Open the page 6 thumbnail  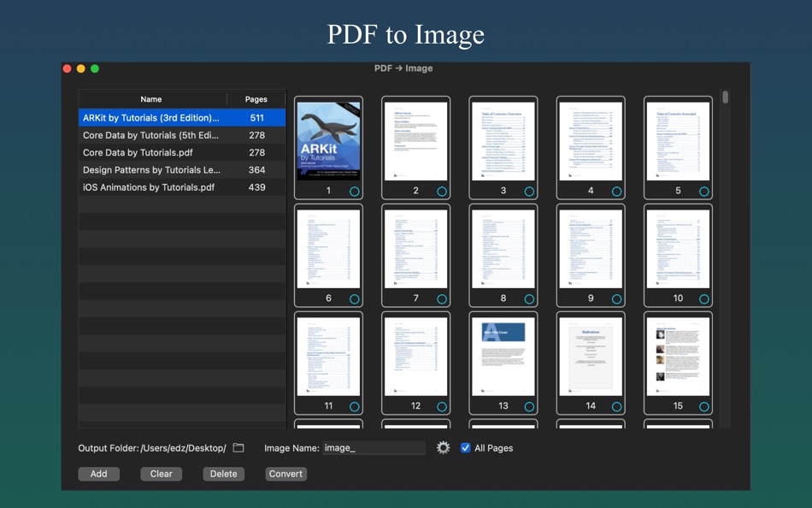(x=328, y=249)
